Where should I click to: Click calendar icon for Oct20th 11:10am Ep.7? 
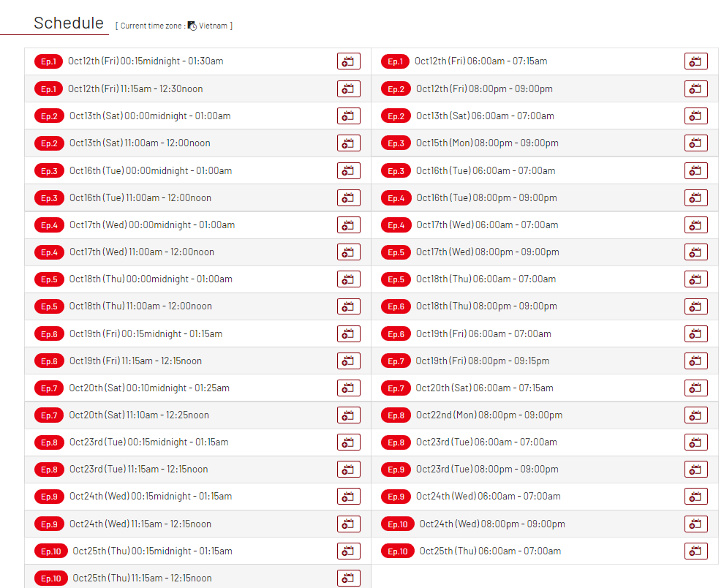coord(349,415)
